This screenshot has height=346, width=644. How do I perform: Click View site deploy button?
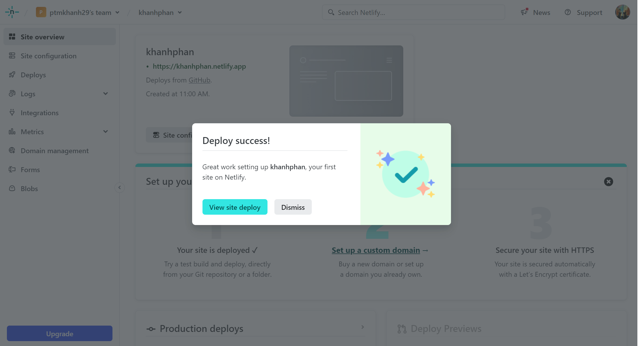click(x=235, y=207)
